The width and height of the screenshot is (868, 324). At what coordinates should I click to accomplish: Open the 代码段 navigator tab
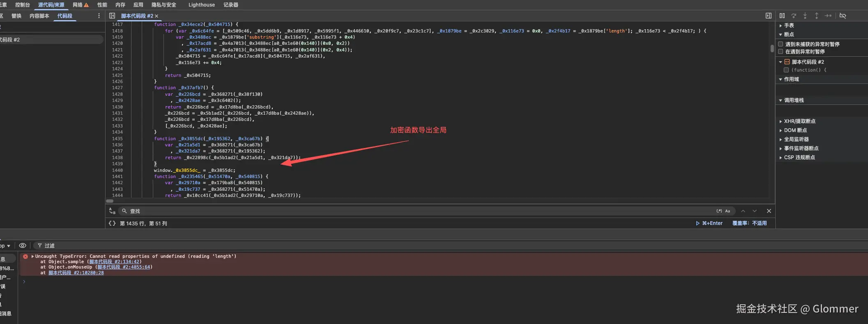[x=65, y=16]
